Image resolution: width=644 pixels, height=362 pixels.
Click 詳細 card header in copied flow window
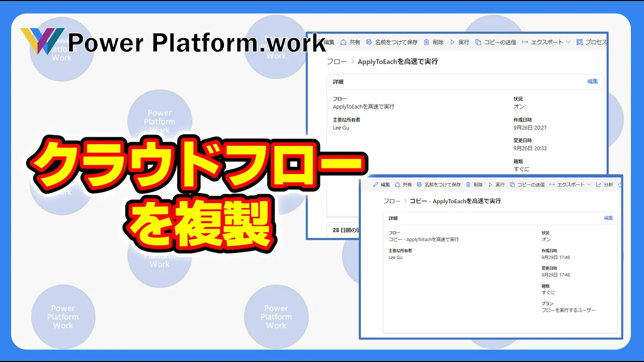(393, 218)
